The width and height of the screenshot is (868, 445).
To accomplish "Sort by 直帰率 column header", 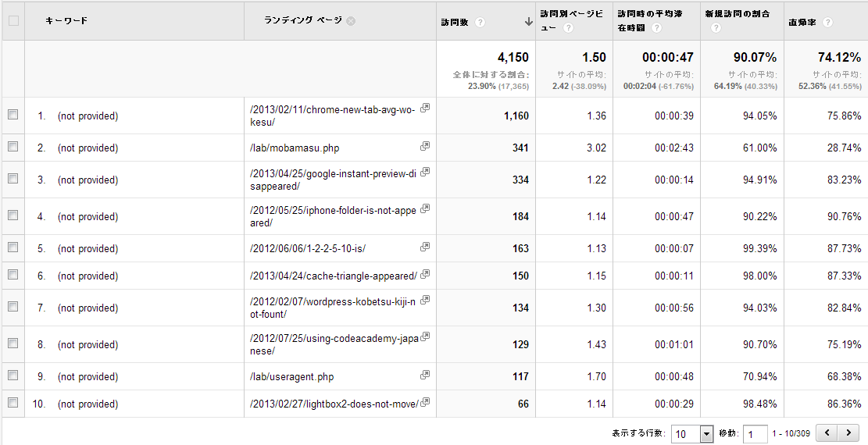I will point(802,23).
